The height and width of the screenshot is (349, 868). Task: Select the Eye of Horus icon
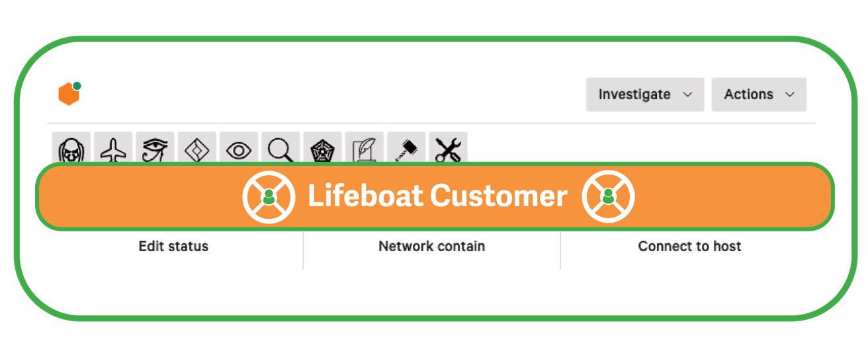tap(155, 148)
